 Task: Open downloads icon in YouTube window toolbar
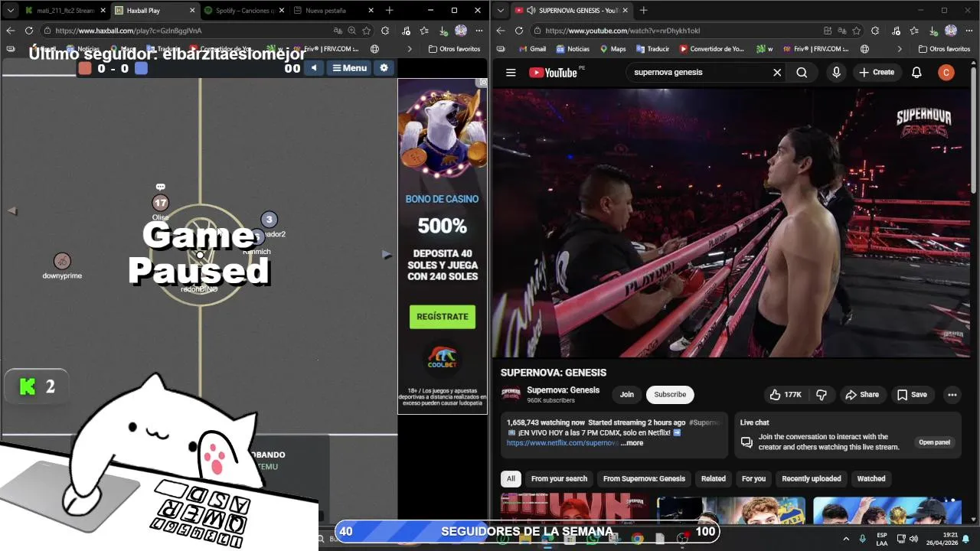(x=933, y=31)
